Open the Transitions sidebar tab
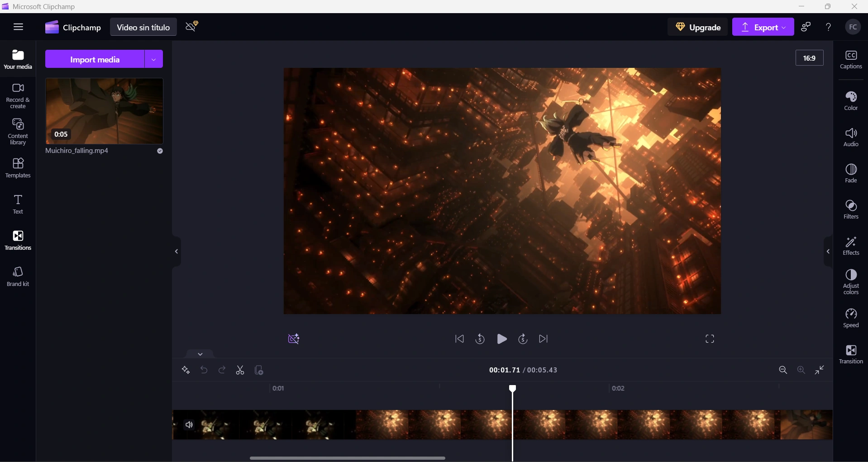 pos(18,240)
